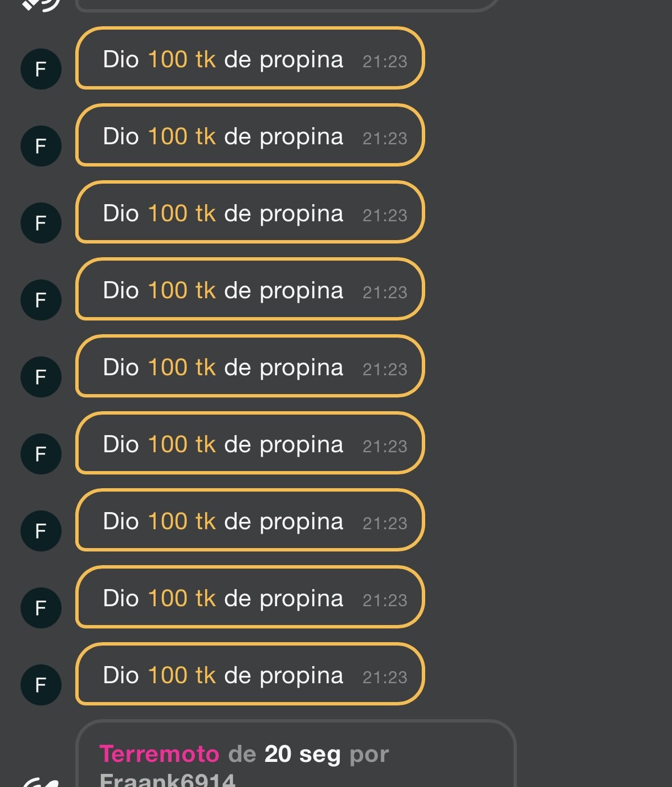Select the first 'Dio 100 tk de propina' bubble
Viewport: 672px width, 787px height.
[250, 59]
